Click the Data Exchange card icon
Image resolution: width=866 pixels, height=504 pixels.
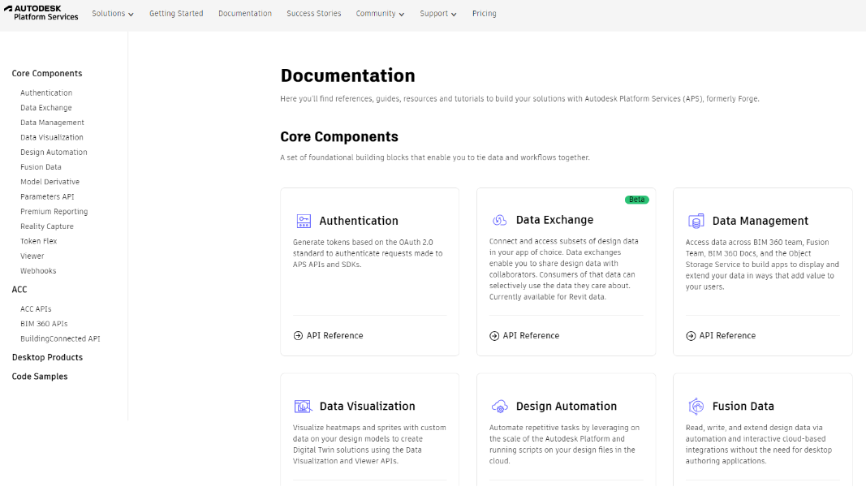500,220
